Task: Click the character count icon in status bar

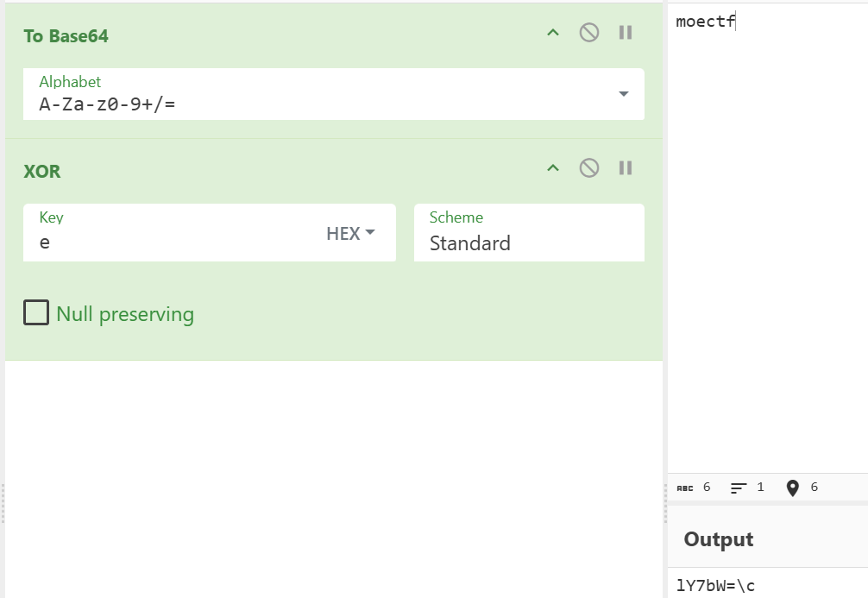Action: point(685,488)
